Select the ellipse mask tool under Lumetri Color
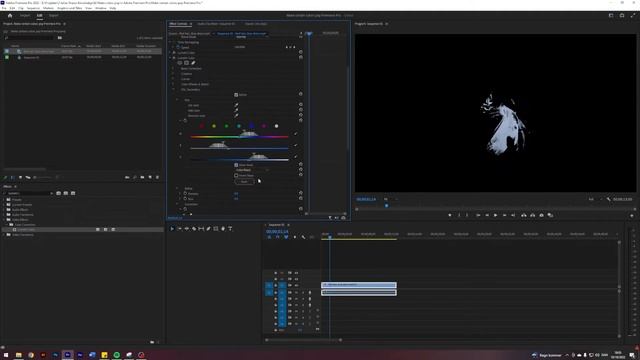640x360 pixels. 180,63
